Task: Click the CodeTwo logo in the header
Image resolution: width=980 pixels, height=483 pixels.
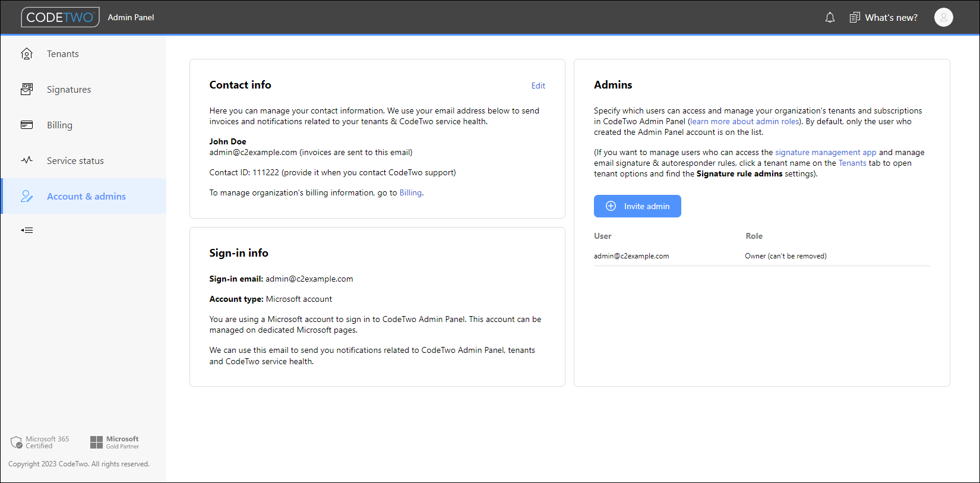Action: [x=60, y=17]
